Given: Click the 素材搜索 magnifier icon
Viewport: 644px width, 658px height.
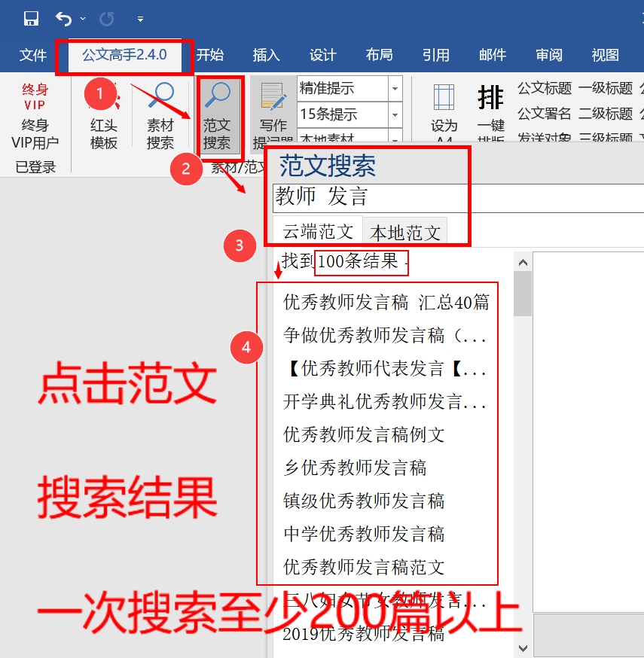Looking at the screenshot, I should 160,97.
